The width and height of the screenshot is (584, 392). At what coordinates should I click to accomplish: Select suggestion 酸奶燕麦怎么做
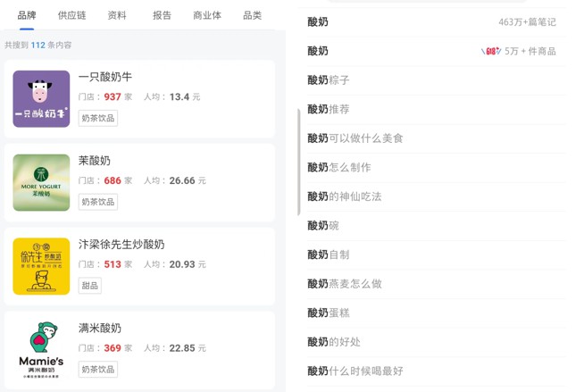[436, 284]
